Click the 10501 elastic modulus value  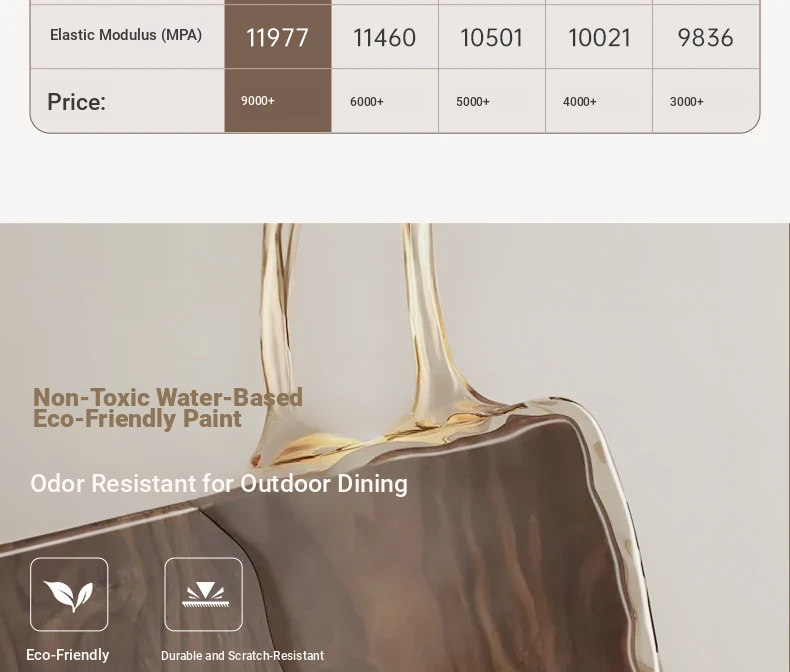pos(491,38)
